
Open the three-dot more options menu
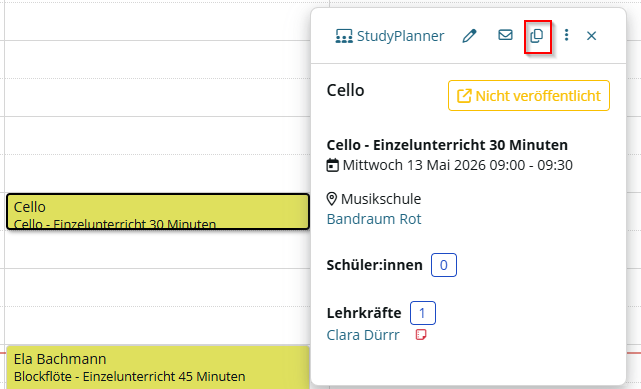coord(566,35)
